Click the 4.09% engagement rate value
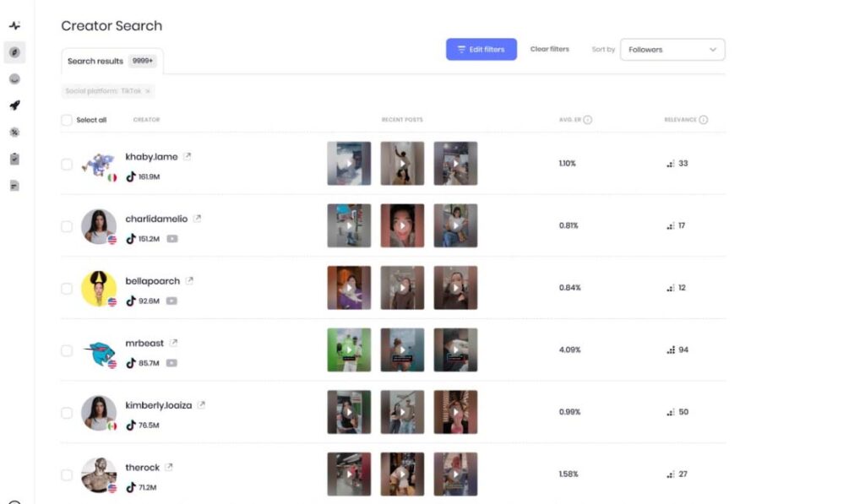Screen dimensions: 865x504 pos(570,350)
